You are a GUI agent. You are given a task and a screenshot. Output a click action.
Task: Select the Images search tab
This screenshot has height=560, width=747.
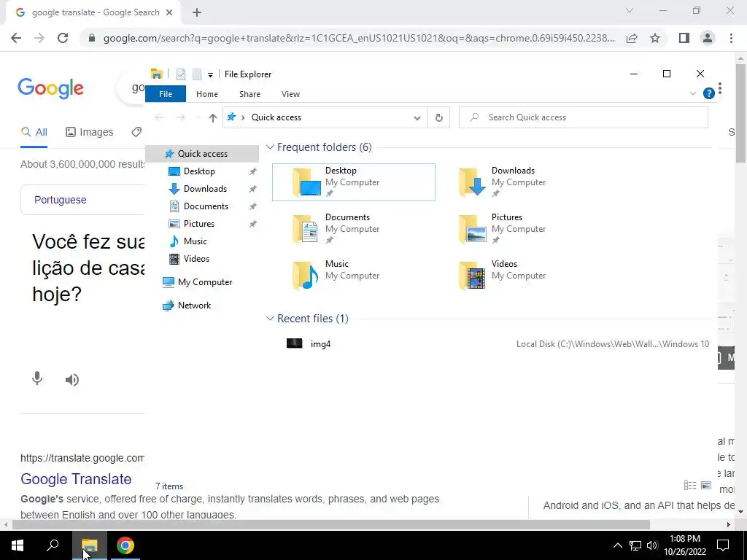tap(90, 132)
